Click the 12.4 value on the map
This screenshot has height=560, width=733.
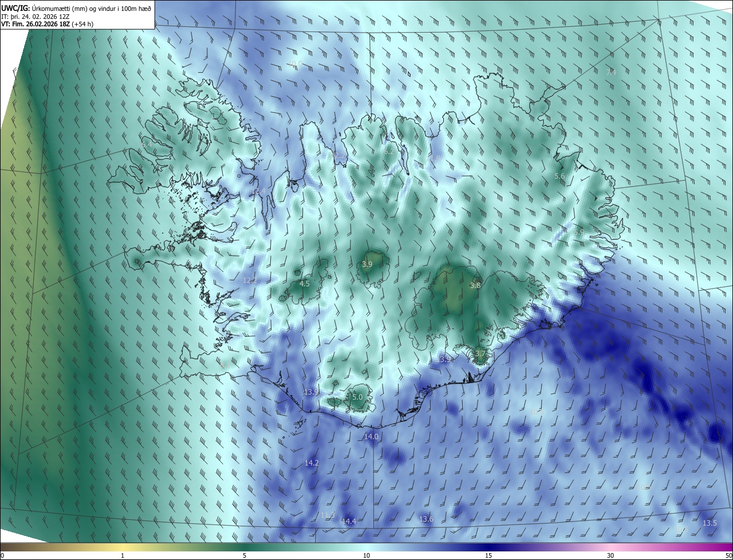click(x=260, y=191)
